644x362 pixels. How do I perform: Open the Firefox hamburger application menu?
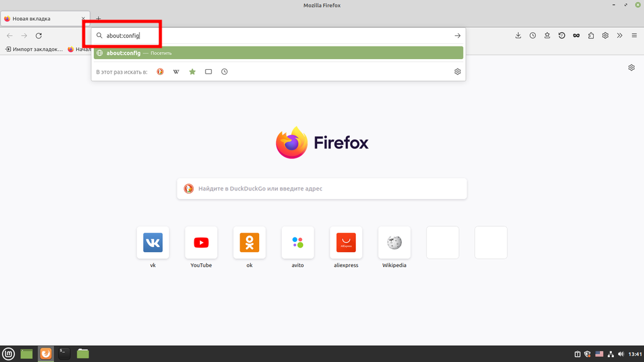(633, 36)
